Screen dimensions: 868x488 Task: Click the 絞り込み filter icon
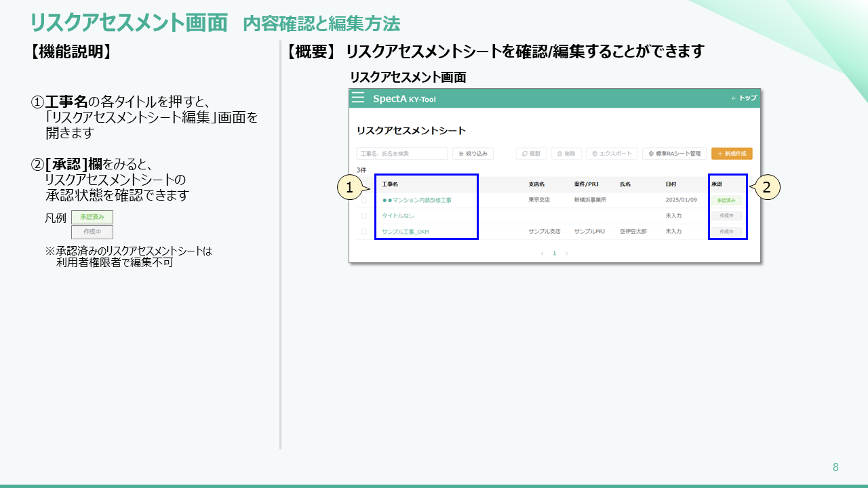coord(460,153)
